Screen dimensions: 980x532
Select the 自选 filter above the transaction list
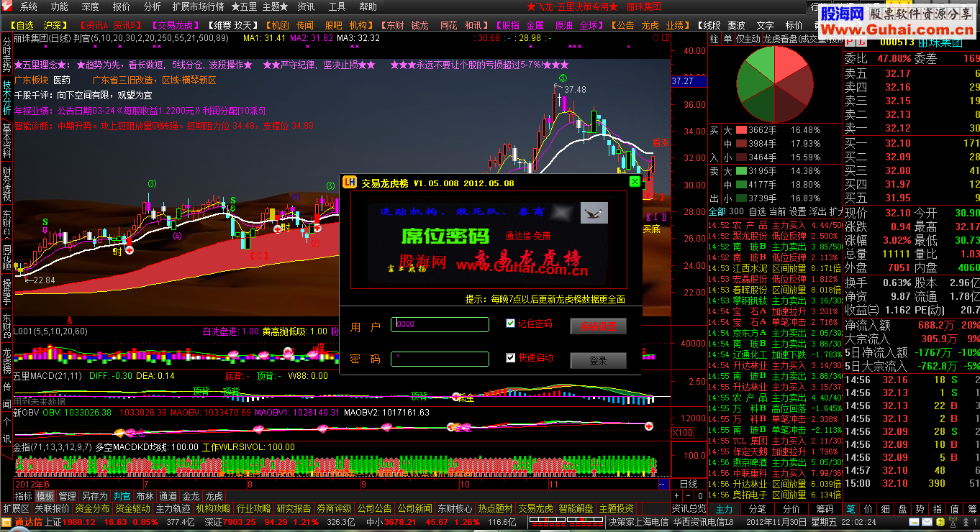[x=757, y=212]
